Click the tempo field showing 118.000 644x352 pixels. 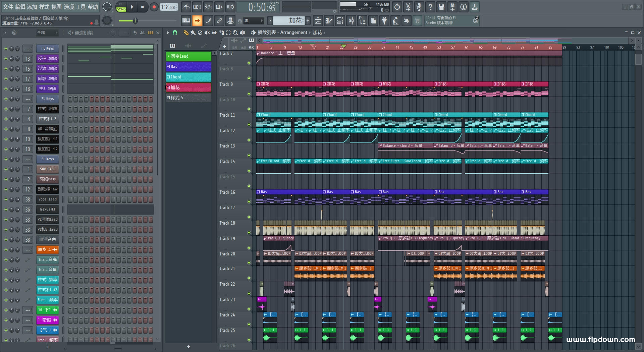pos(169,7)
